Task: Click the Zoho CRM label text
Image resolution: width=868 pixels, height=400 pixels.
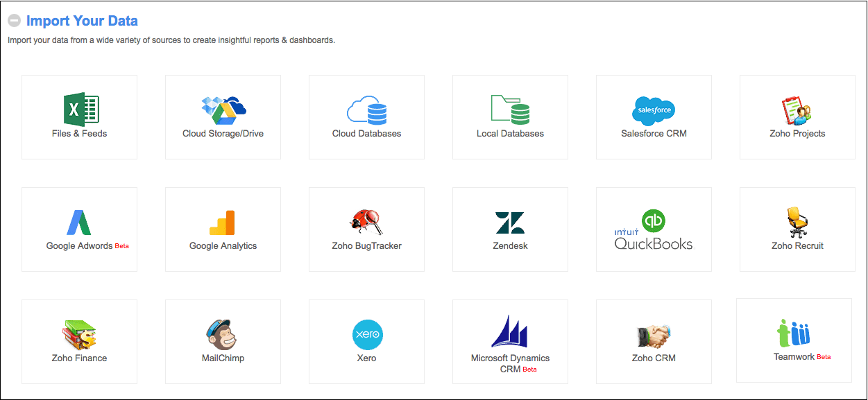Action: (654, 358)
